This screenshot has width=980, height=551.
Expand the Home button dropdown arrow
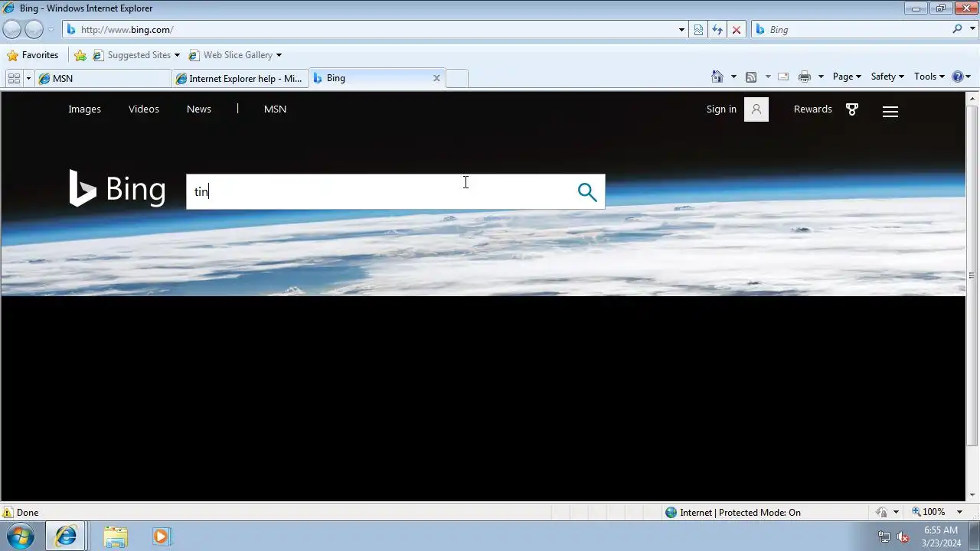(x=733, y=77)
